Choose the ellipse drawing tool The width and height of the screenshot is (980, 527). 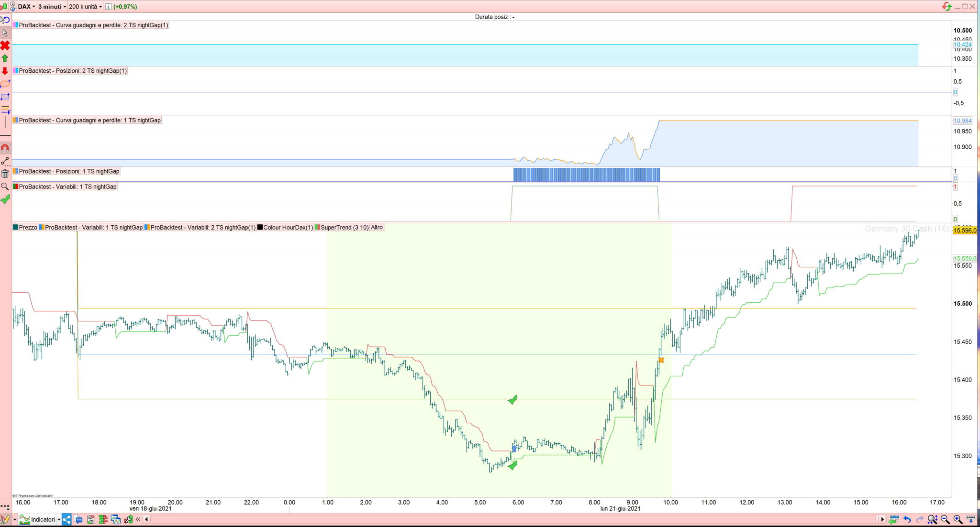point(5,84)
